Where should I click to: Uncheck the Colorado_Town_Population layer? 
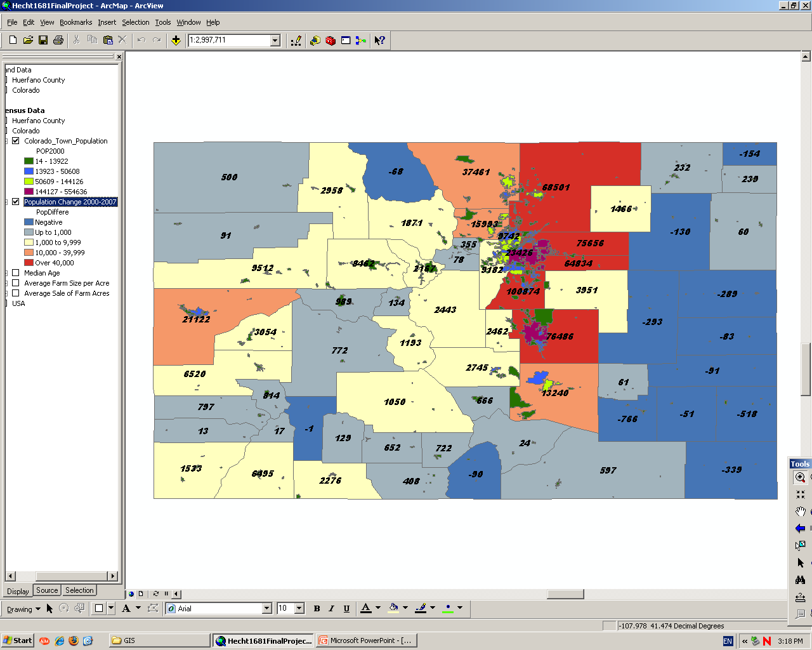click(16, 141)
